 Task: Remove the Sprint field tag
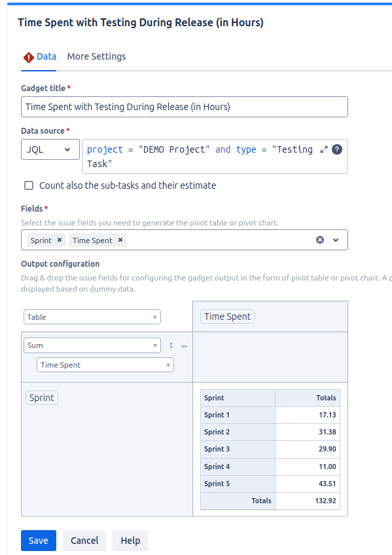click(60, 240)
